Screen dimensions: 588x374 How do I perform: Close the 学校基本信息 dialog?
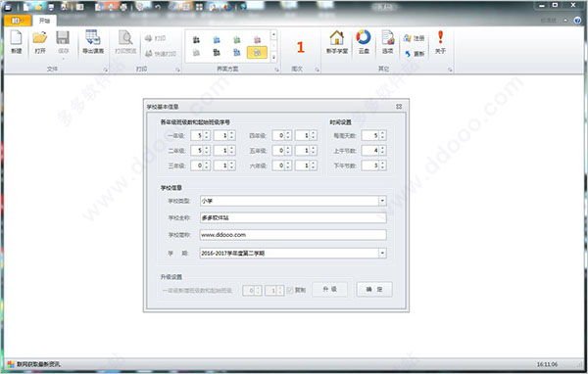click(399, 107)
